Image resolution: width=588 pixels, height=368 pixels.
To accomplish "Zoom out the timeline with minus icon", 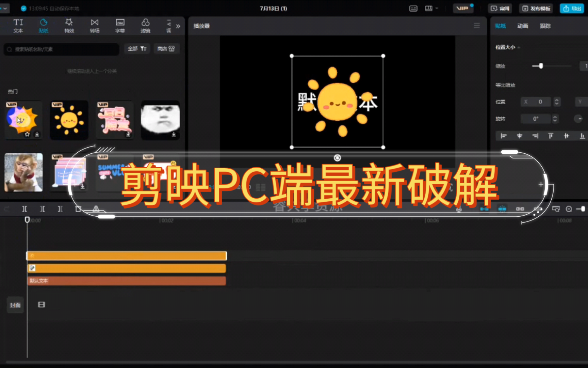I will tap(569, 209).
